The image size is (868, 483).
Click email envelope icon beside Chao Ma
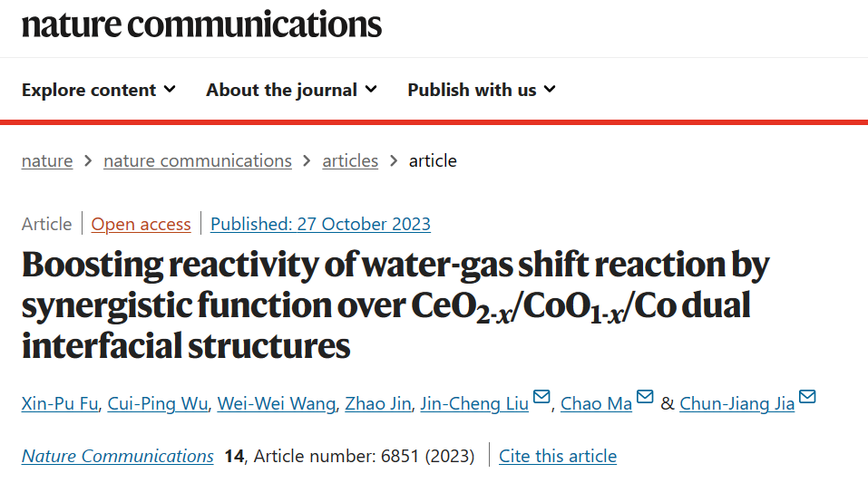click(645, 397)
